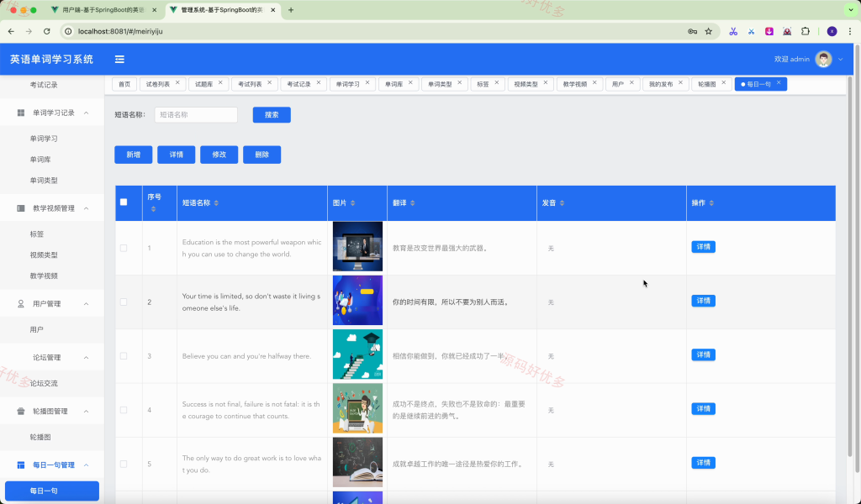Image resolution: width=861 pixels, height=504 pixels.
Task: Open the saved passwords key icon
Action: click(693, 31)
